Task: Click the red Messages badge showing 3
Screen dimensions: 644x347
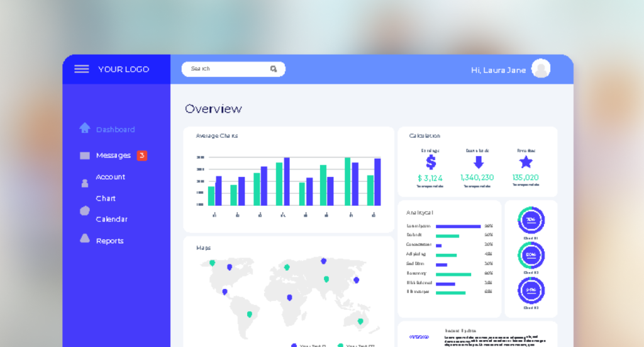Action: coord(142,156)
